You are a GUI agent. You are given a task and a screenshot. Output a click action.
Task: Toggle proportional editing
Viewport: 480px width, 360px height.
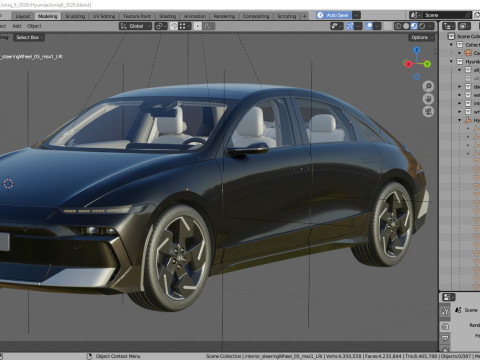point(198,26)
